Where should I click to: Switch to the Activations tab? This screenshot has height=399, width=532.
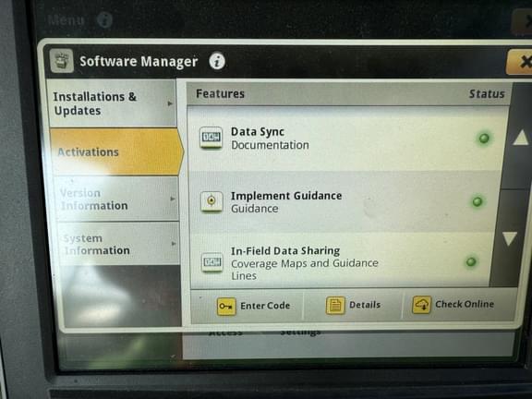[x=116, y=151]
